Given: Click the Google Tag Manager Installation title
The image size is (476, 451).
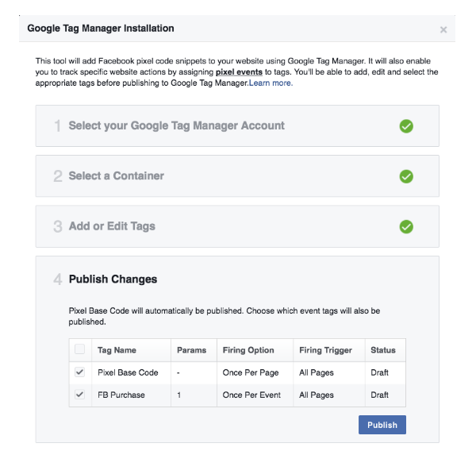Looking at the screenshot, I should click(101, 29).
